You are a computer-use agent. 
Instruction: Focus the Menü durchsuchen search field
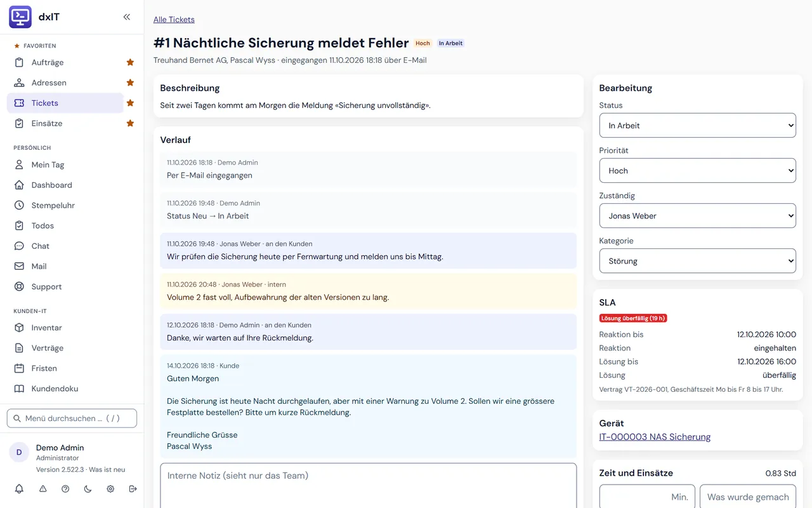point(72,418)
